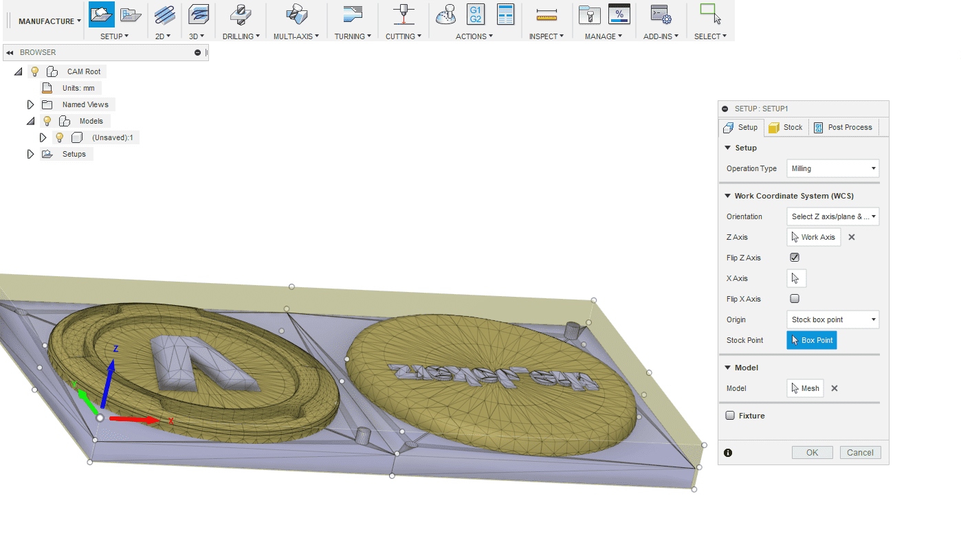Open the ADD-INS menu label
This screenshot has width=961, height=560.
[x=661, y=36]
